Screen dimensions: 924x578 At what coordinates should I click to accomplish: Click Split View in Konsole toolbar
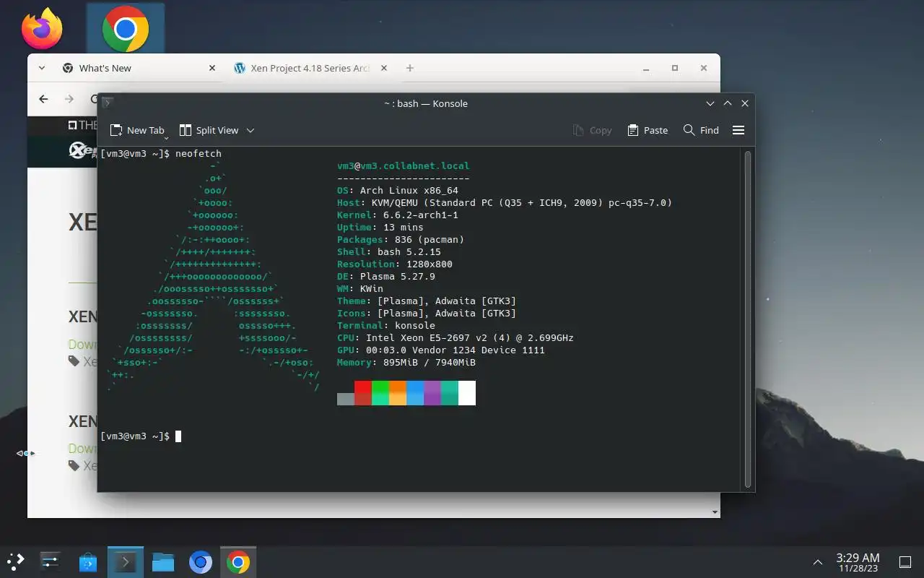(x=209, y=130)
